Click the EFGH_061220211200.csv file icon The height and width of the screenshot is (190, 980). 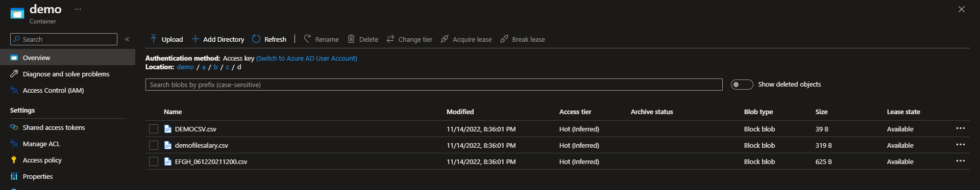[167, 161]
